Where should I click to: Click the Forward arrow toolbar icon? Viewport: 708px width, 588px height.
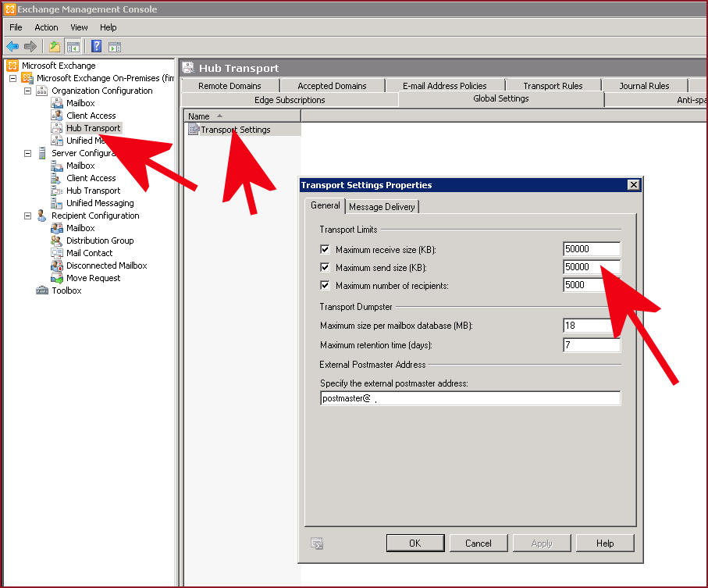(30, 46)
